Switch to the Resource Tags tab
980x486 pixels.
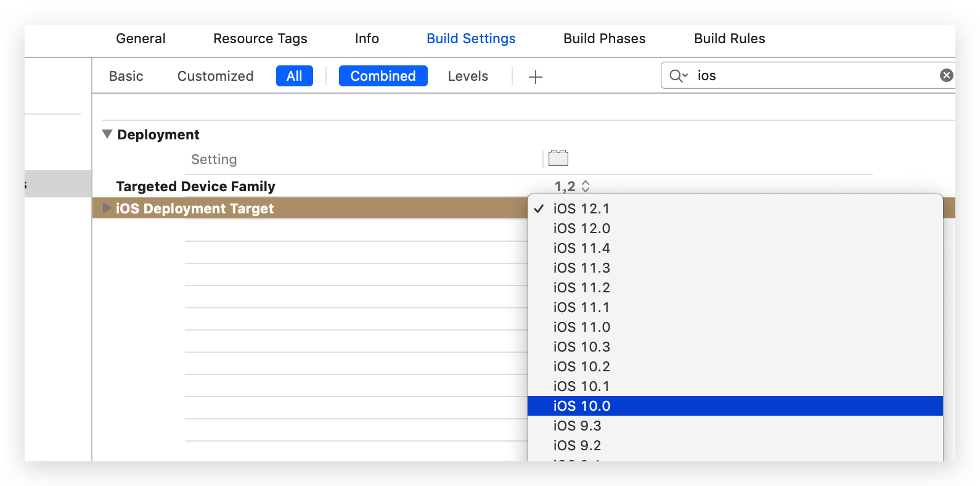[260, 38]
